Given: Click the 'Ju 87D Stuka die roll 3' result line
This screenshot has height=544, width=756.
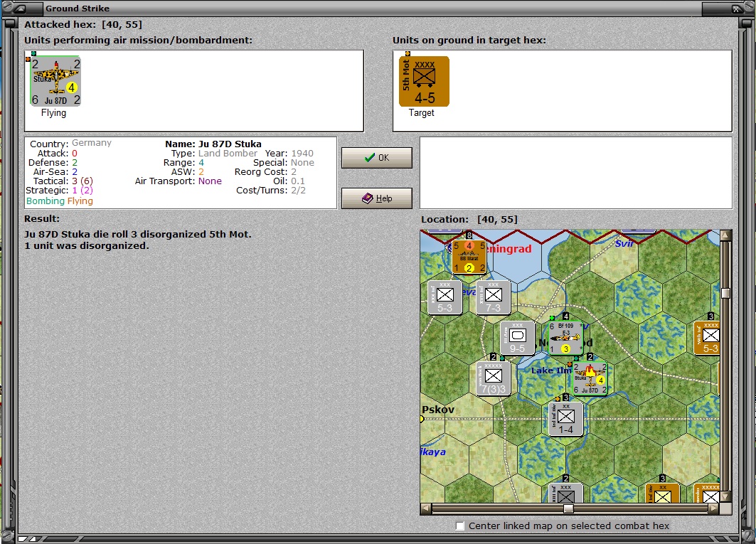Looking at the screenshot, I should [138, 235].
